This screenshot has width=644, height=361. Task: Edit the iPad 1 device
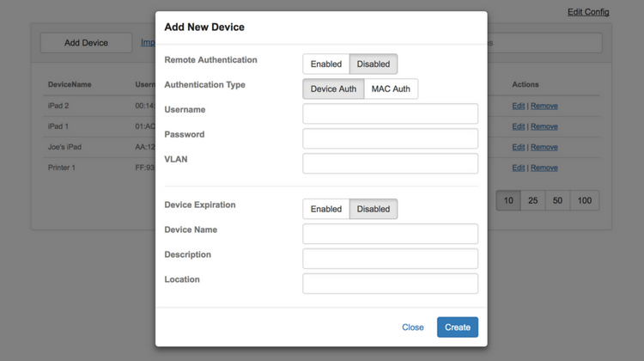[x=519, y=126]
